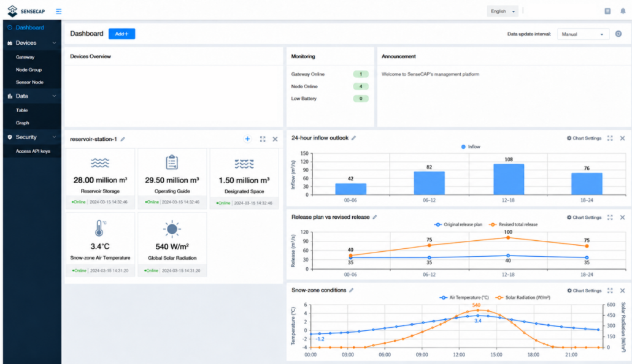Open Sensor Node in sidebar
Image resolution: width=632 pixels, height=364 pixels.
click(x=29, y=82)
